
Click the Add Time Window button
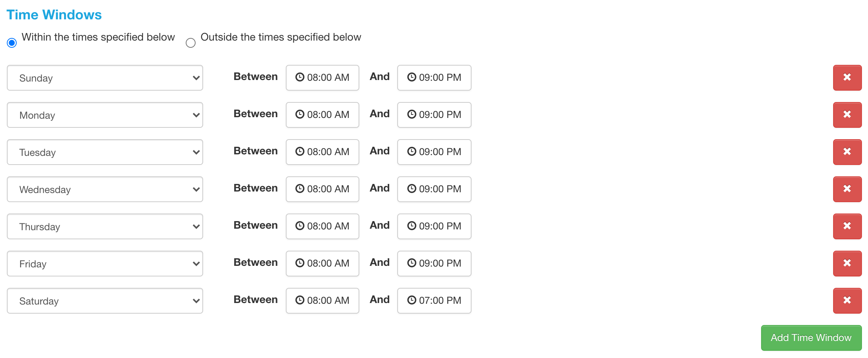(811, 338)
